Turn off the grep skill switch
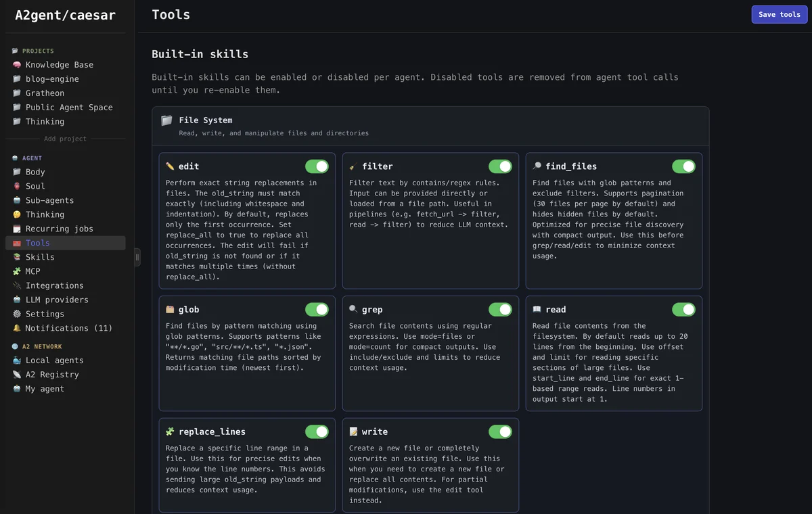Image resolution: width=812 pixels, height=514 pixels. (500, 310)
